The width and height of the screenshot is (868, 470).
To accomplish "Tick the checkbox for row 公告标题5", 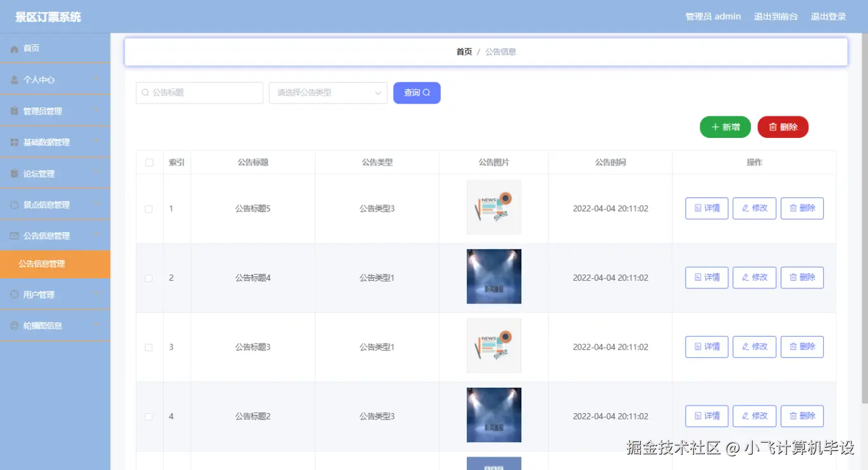I will coord(149,209).
